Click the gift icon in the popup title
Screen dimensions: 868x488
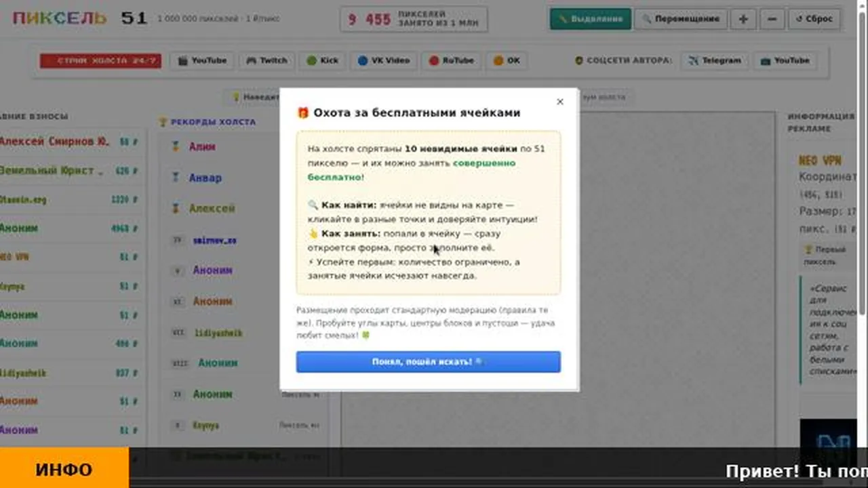303,113
